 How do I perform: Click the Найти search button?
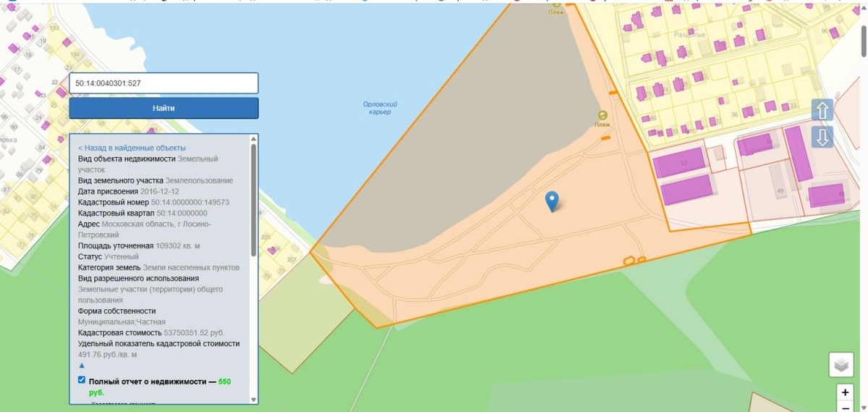pyautogui.click(x=163, y=108)
